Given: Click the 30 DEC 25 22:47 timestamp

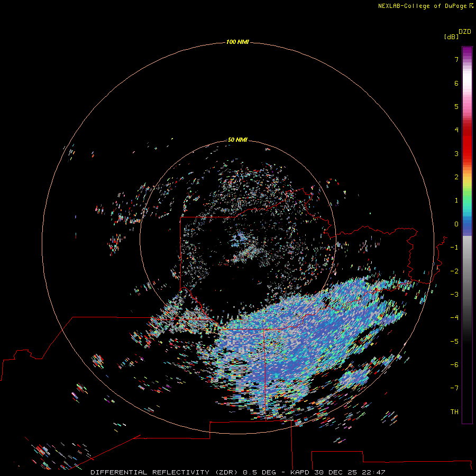Looking at the screenshot, I should click(350, 472).
